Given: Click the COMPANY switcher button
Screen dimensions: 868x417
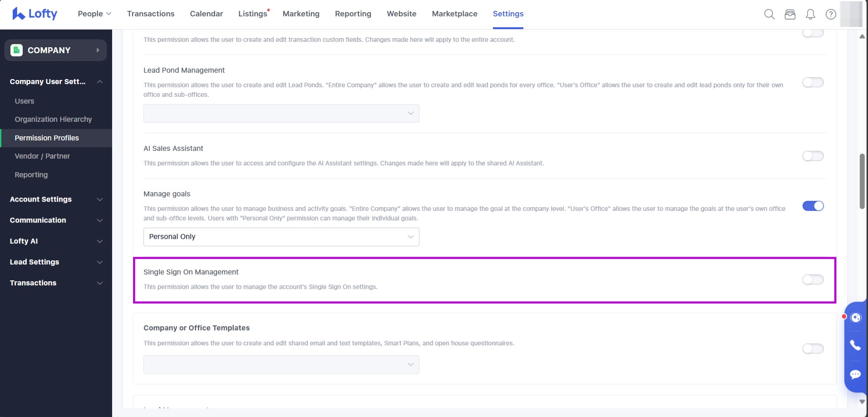Looking at the screenshot, I should coord(55,50).
